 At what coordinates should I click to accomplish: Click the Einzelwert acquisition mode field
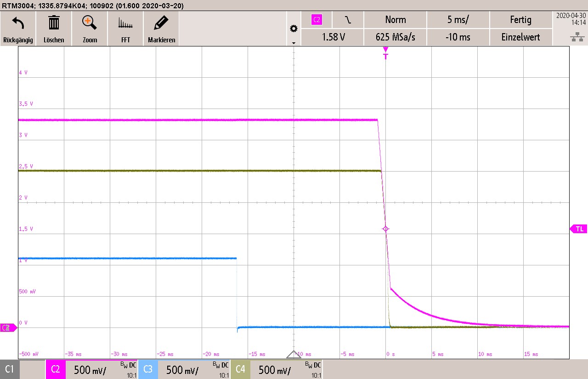click(521, 37)
